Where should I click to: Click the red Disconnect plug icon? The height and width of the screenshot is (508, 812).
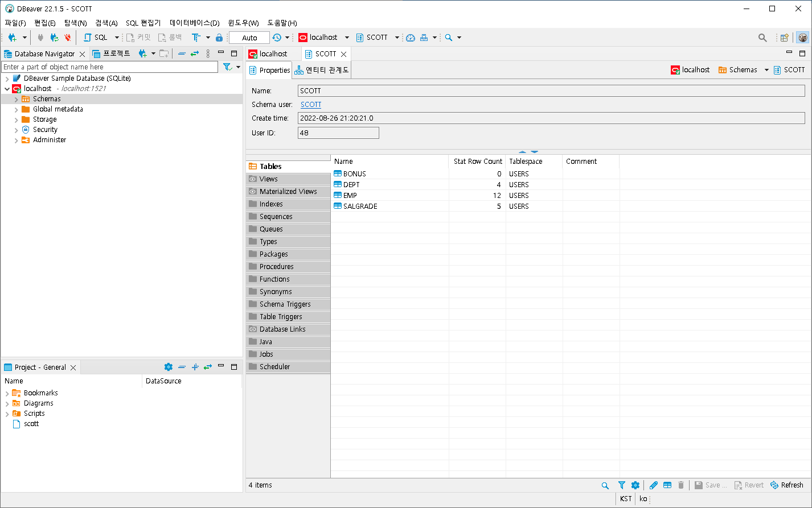(68, 38)
